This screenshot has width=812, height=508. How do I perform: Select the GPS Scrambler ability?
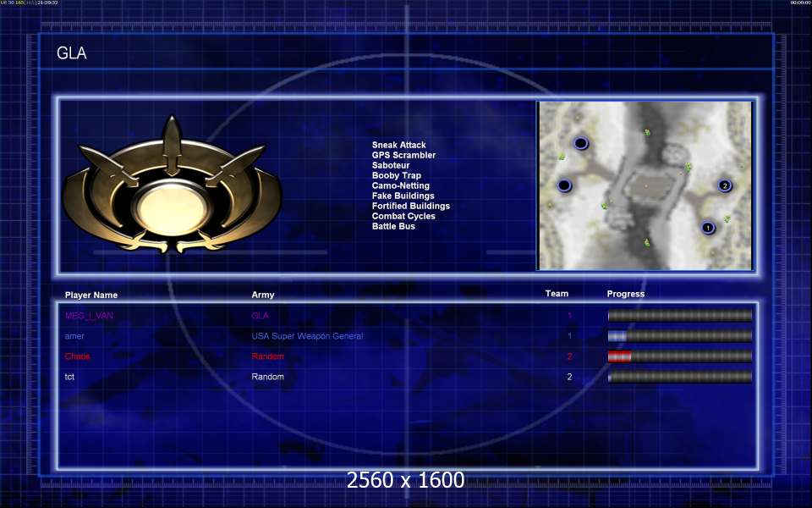[x=403, y=155]
